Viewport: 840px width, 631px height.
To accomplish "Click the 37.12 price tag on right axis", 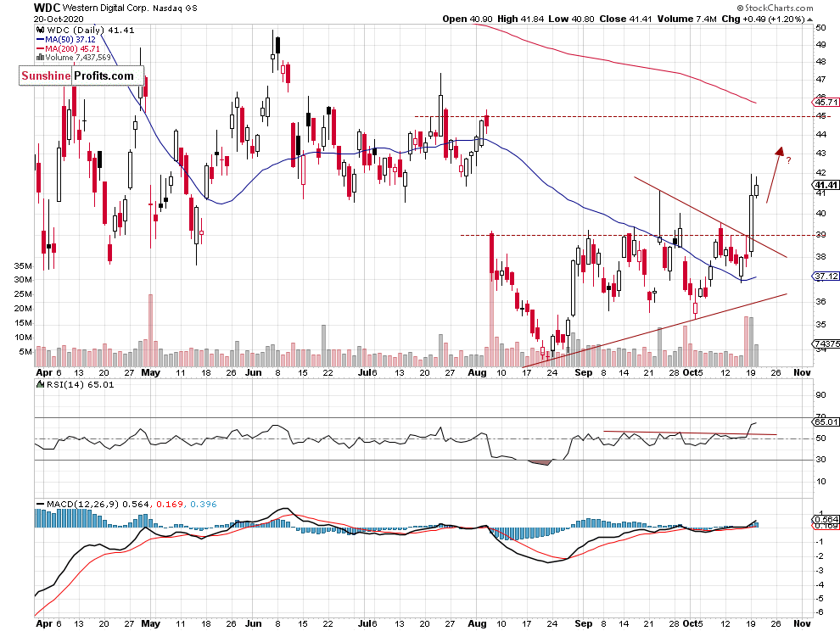I will click(x=826, y=276).
